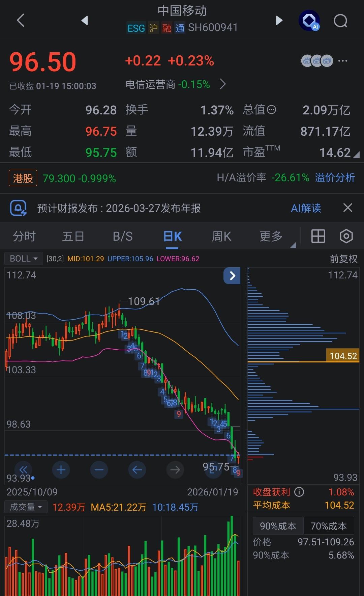Screen dimensions: 364x596
Task: Tap the stock code SH600941
Action: pos(213,28)
